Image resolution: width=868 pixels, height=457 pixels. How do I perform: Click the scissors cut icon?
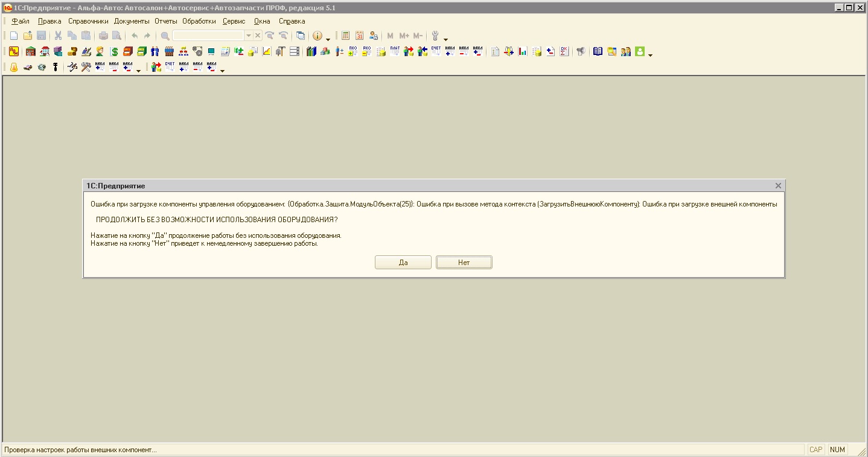[58, 36]
